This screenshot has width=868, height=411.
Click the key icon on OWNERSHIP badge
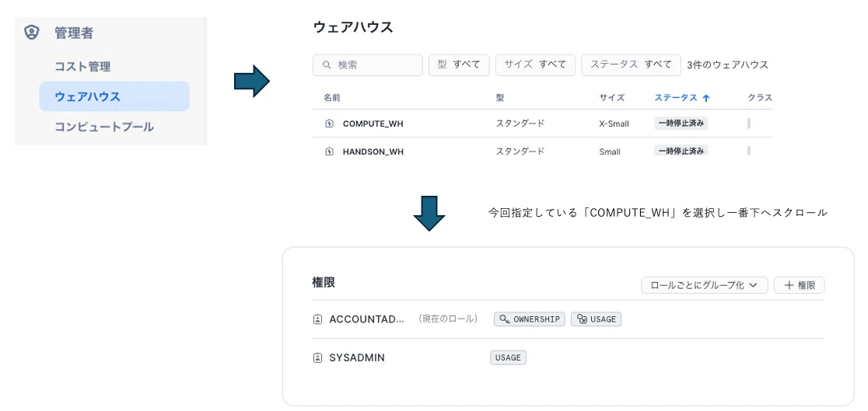504,319
